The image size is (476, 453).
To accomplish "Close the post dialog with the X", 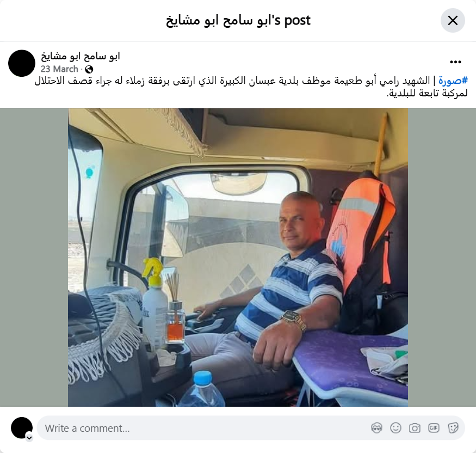I will coord(453,21).
